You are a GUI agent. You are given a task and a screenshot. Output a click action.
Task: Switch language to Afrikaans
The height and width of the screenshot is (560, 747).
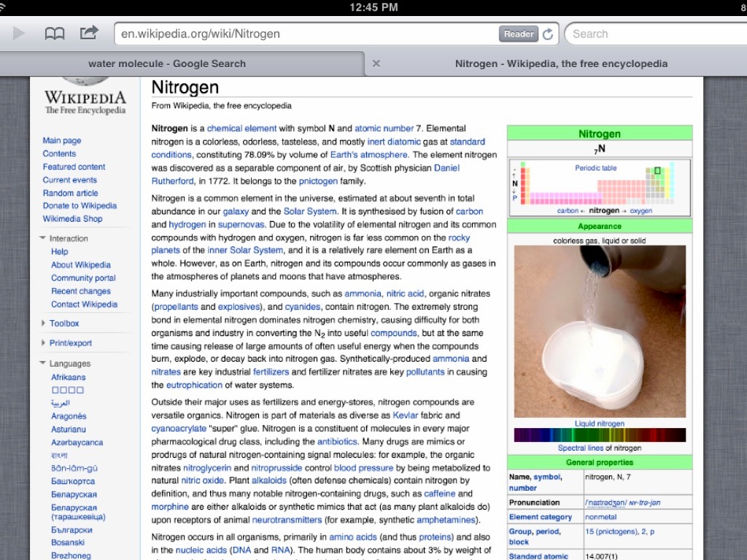(68, 377)
